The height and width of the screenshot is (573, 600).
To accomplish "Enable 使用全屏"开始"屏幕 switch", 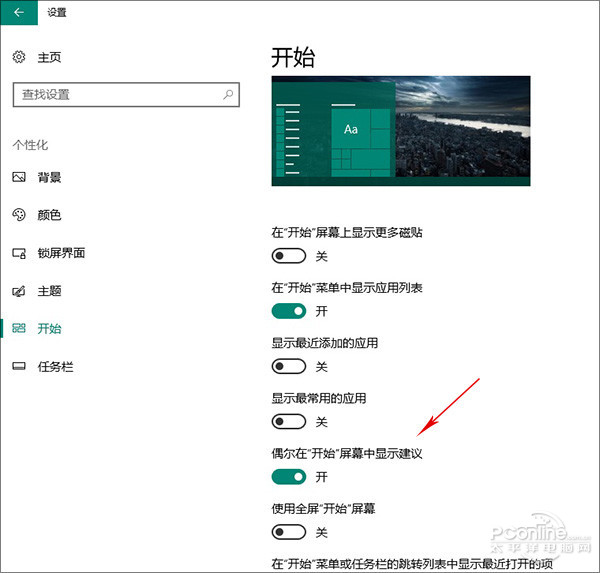I will tap(289, 532).
